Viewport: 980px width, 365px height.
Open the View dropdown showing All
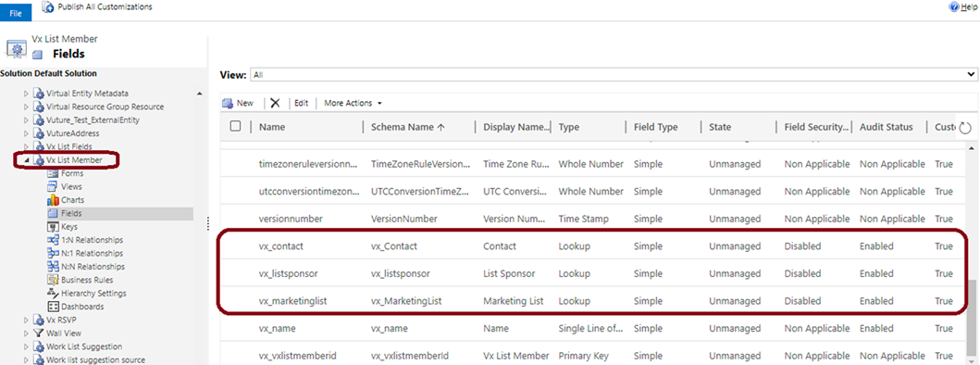614,74
